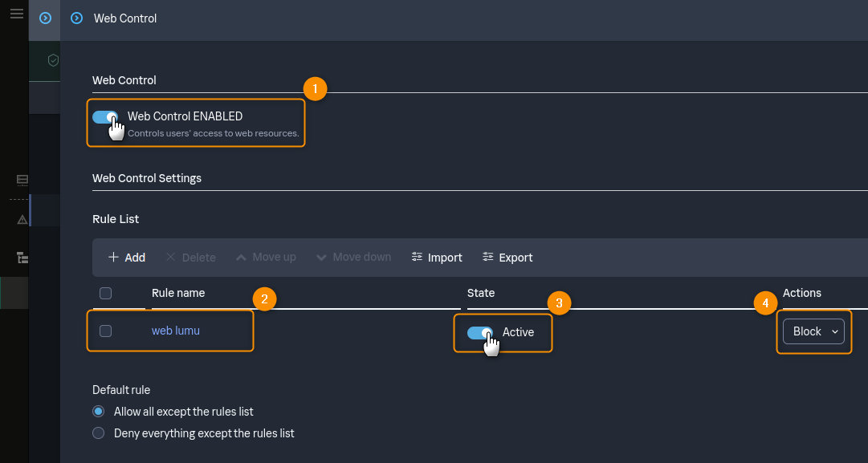Image resolution: width=868 pixels, height=463 pixels.
Task: Tick the select-all checkbox in table header
Action: point(105,293)
